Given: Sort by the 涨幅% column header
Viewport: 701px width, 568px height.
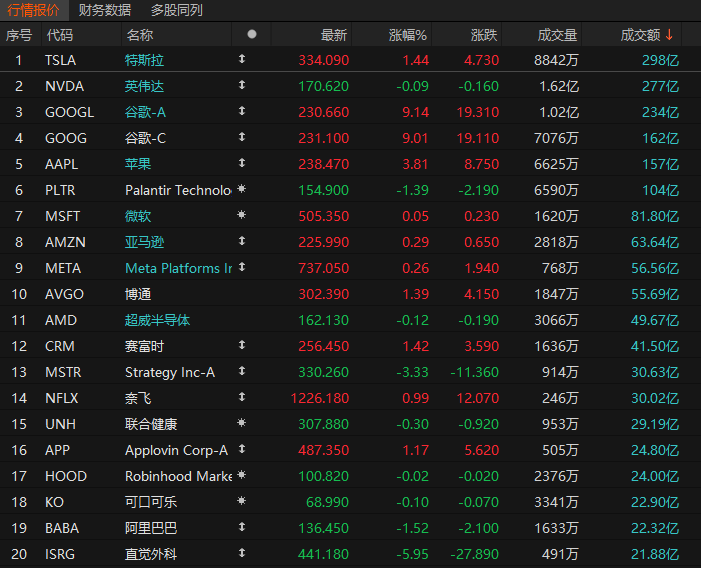Looking at the screenshot, I should coord(407,35).
